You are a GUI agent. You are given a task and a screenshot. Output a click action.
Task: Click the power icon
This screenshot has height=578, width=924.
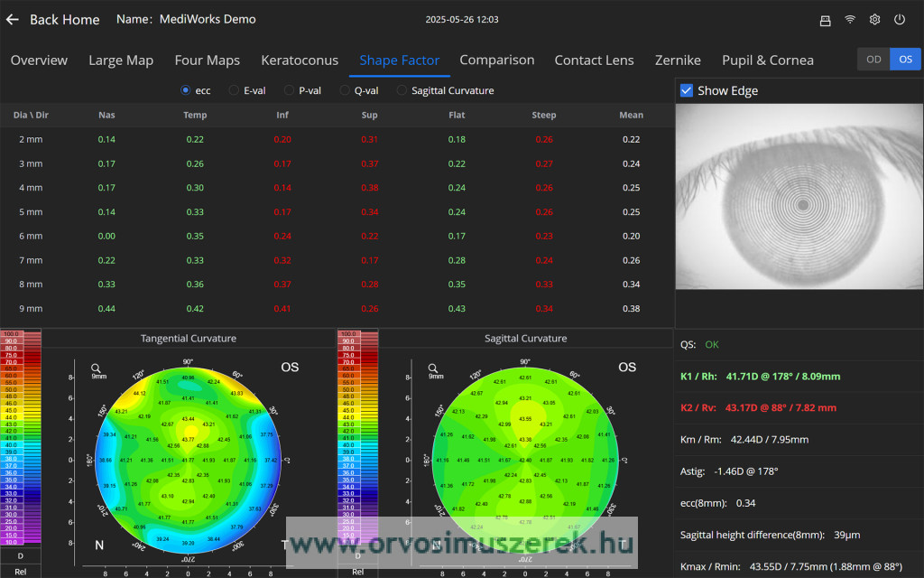point(900,20)
